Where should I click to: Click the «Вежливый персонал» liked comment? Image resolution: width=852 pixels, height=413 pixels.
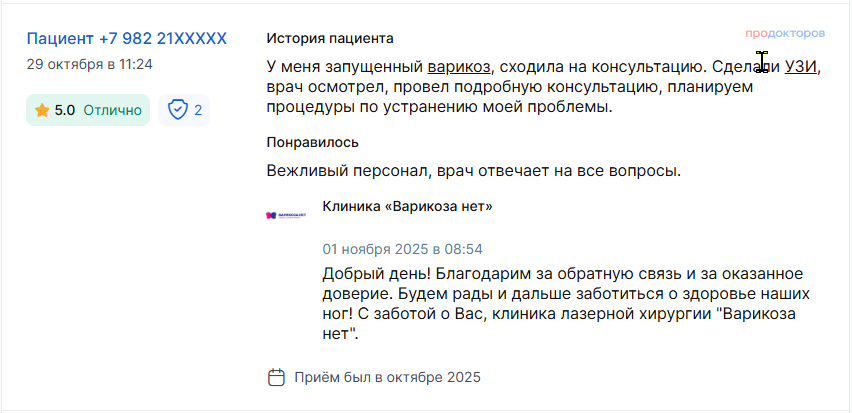pos(473,170)
